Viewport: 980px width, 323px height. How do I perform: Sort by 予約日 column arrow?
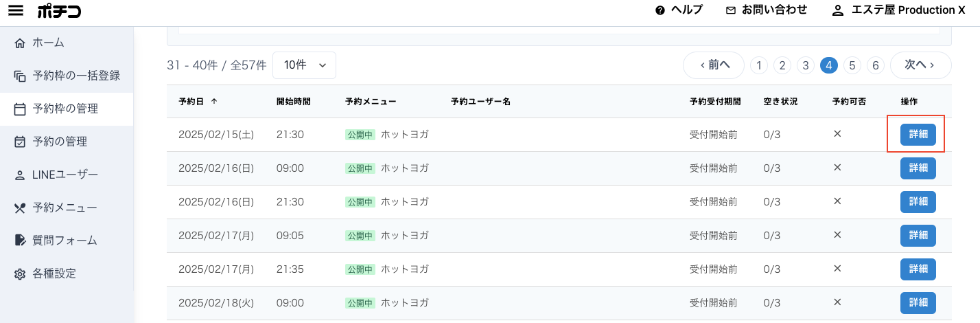point(214,101)
